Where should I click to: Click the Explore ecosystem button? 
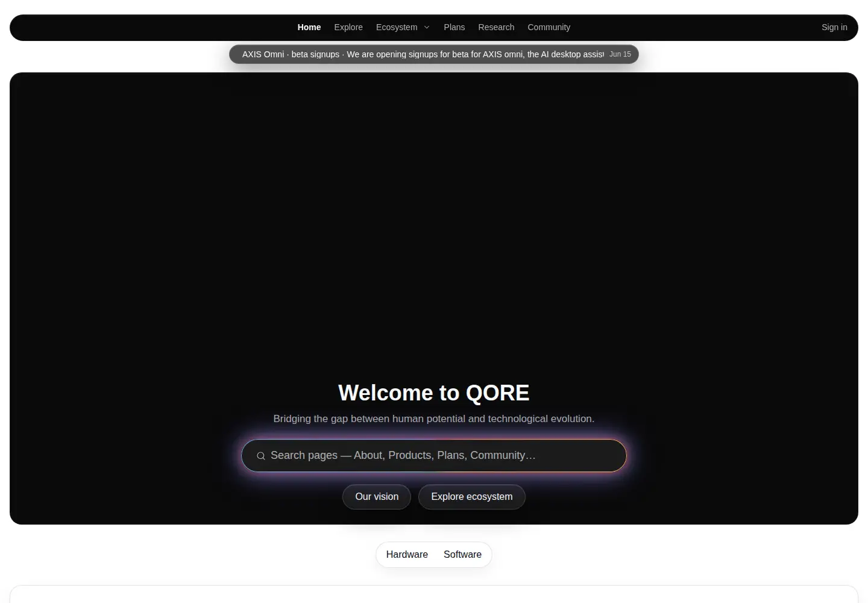coord(472,497)
